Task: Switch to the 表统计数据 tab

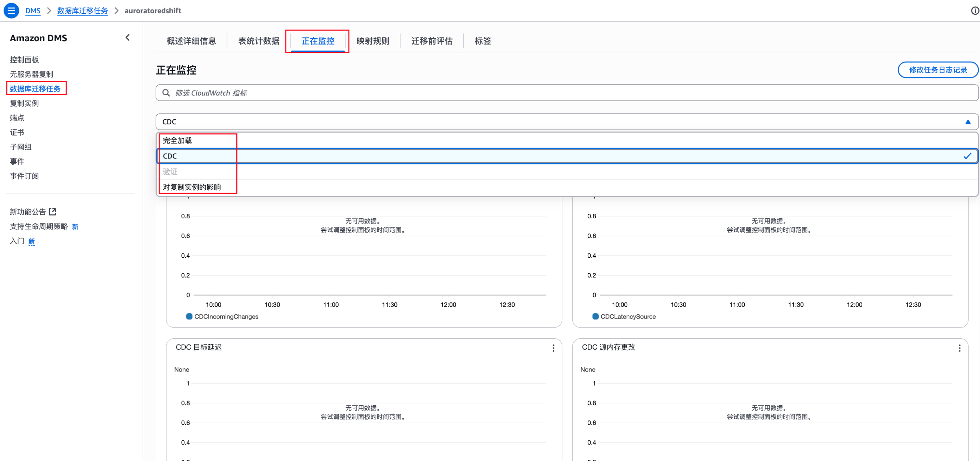Action: [x=259, y=41]
